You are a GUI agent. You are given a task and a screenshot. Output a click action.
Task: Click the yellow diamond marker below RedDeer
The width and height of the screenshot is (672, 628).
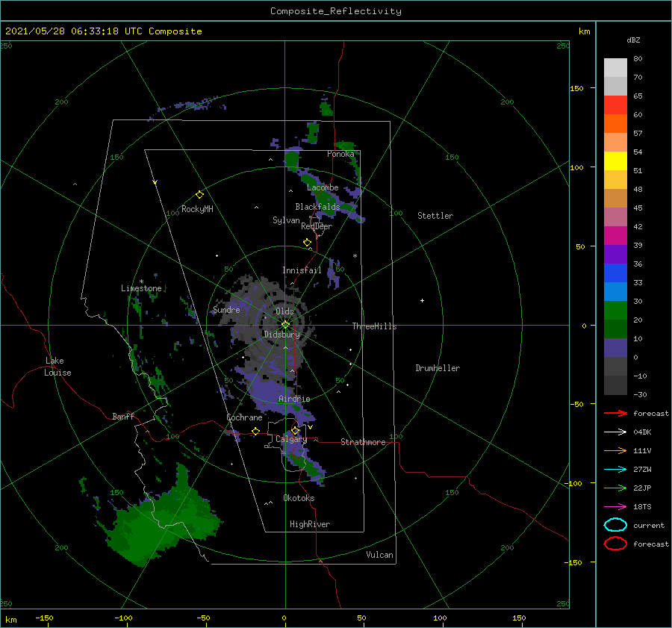click(x=307, y=243)
